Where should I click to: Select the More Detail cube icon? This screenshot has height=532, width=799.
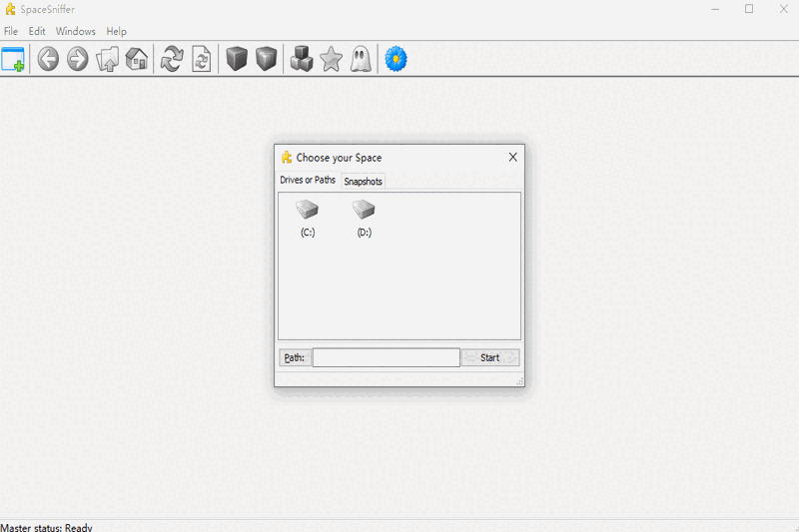click(x=266, y=59)
